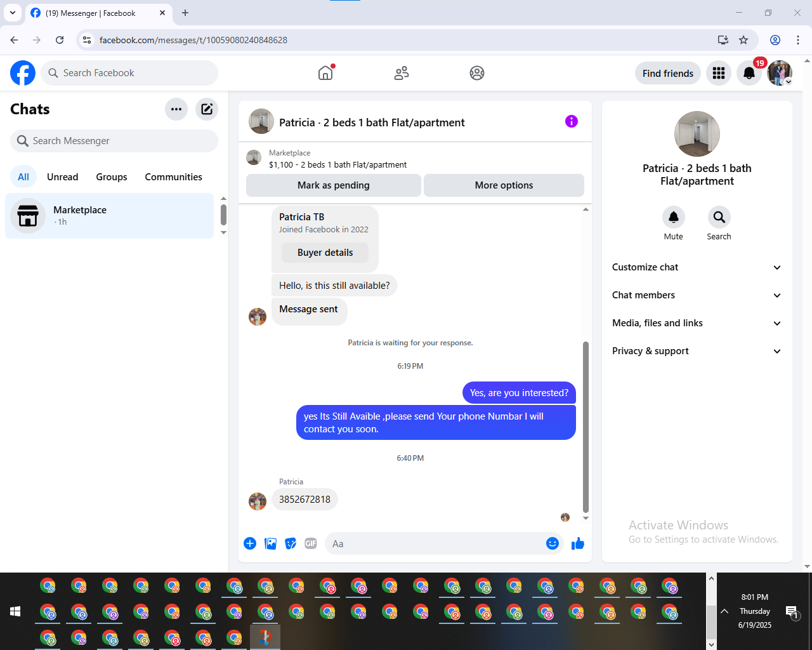
Task: Click the Search Facebook field
Action: [129, 73]
